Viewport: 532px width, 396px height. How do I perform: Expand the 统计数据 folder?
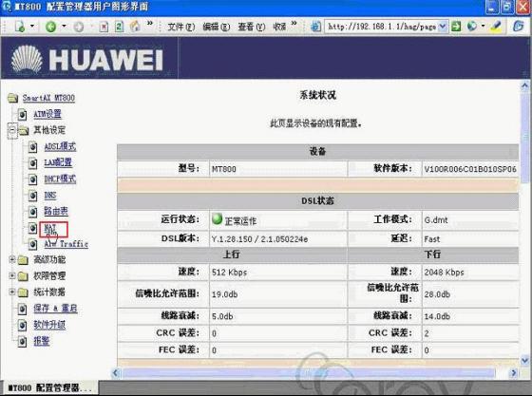pos(11,292)
